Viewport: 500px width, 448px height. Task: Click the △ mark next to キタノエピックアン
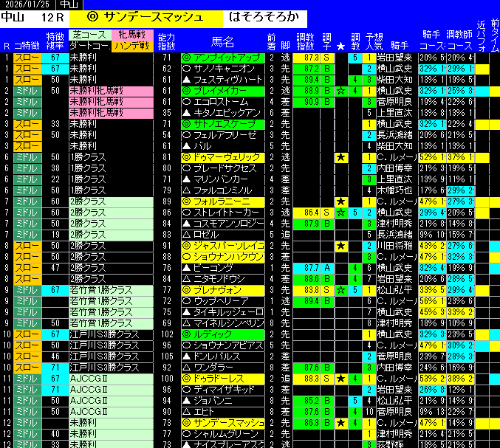187,113
